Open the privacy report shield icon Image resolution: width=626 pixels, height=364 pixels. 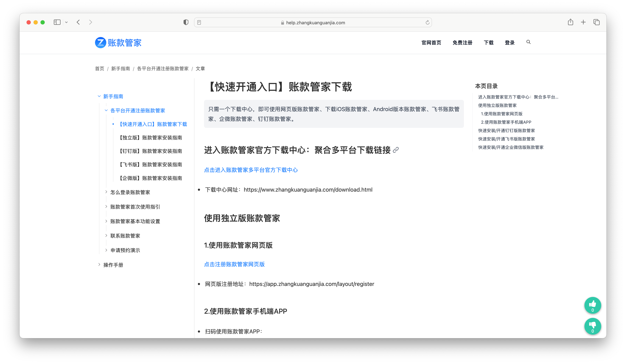(x=186, y=22)
